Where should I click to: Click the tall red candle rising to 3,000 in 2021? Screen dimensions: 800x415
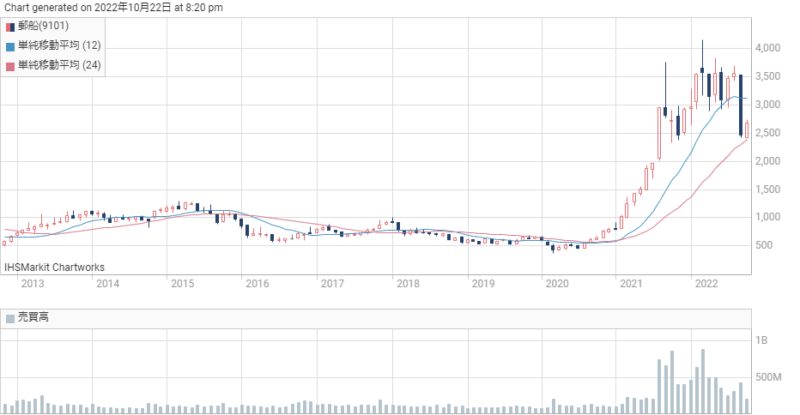(659, 134)
